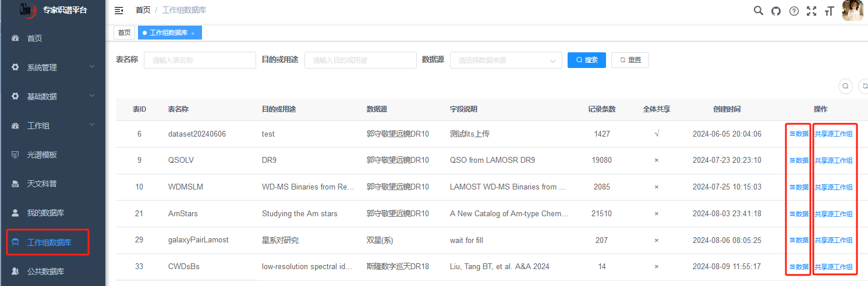This screenshot has width=868, height=286.
Task: Click the user avatar thumbnail
Action: point(852,10)
